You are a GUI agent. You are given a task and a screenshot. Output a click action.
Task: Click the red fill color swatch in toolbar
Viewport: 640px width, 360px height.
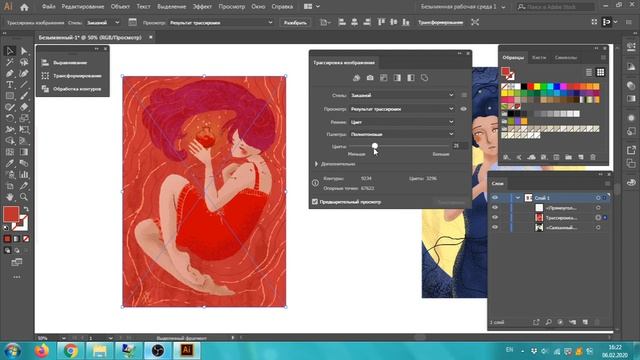(11, 214)
